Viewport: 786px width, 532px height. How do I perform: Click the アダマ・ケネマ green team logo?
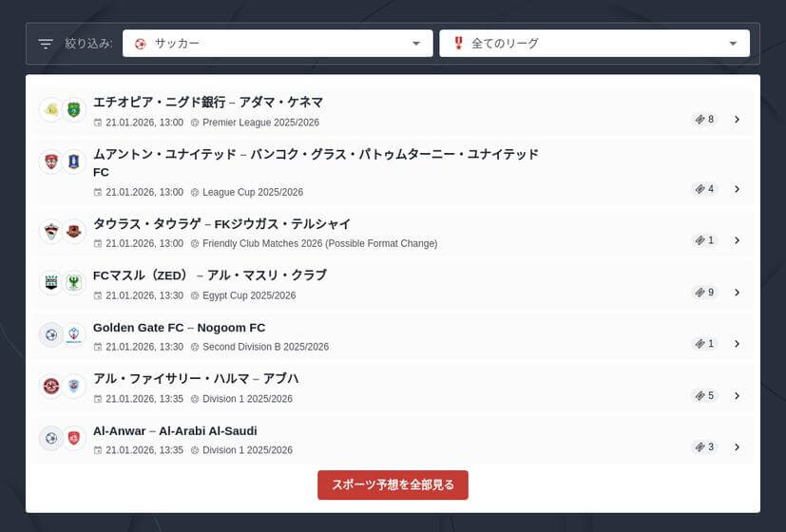[74, 109]
